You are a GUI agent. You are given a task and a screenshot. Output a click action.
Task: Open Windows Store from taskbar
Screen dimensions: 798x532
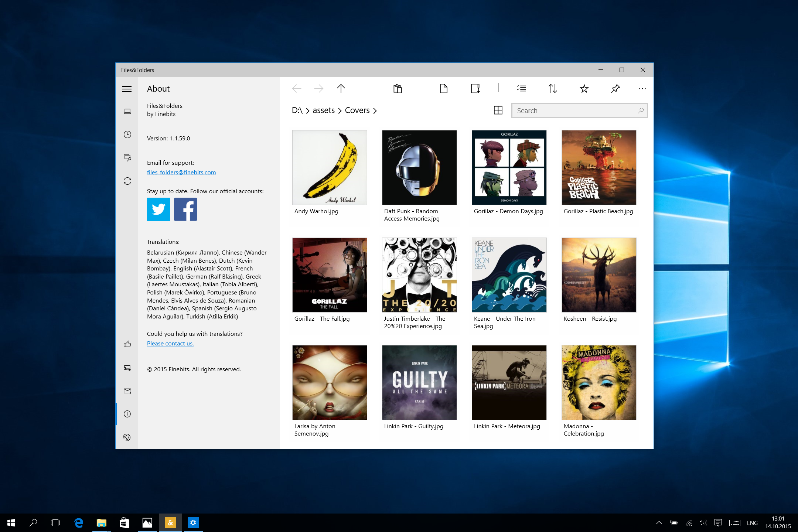(x=125, y=523)
